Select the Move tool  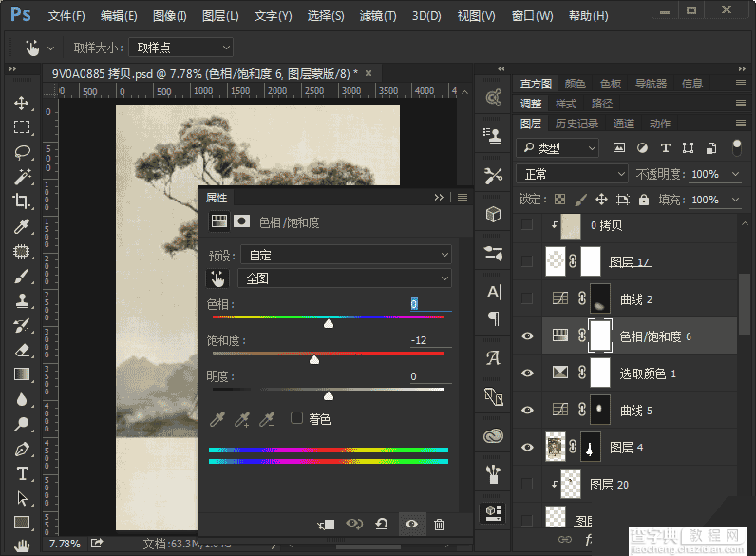22,103
